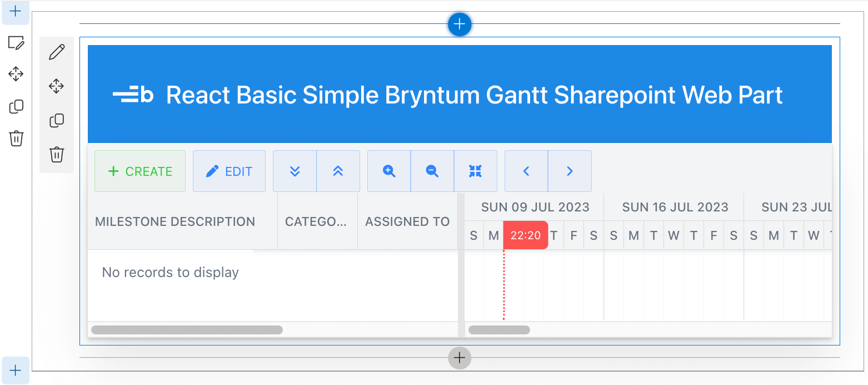Click the zoom to fit icon
Screen dimensions: 868x385
(476, 171)
